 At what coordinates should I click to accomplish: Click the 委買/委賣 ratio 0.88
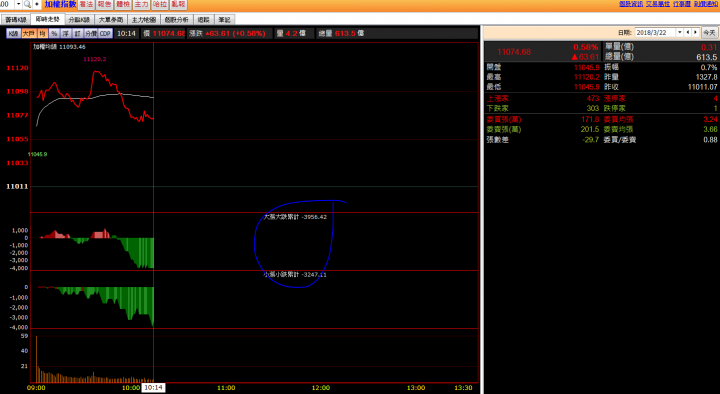click(710, 140)
